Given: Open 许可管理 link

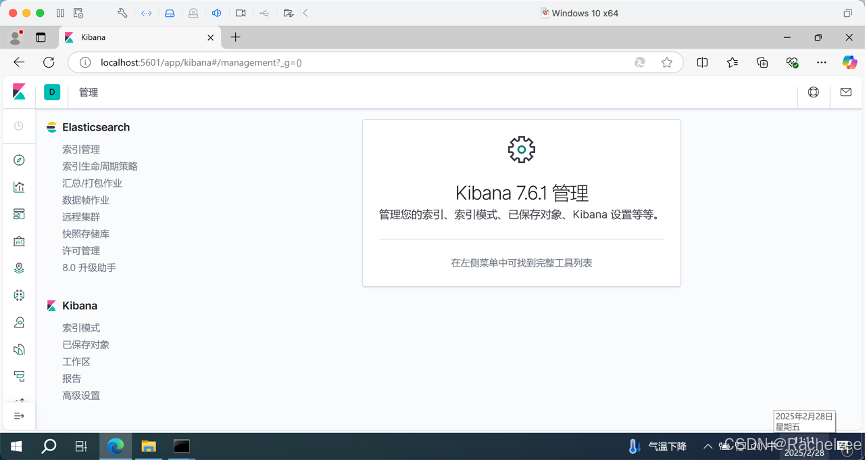Looking at the screenshot, I should pos(81,251).
